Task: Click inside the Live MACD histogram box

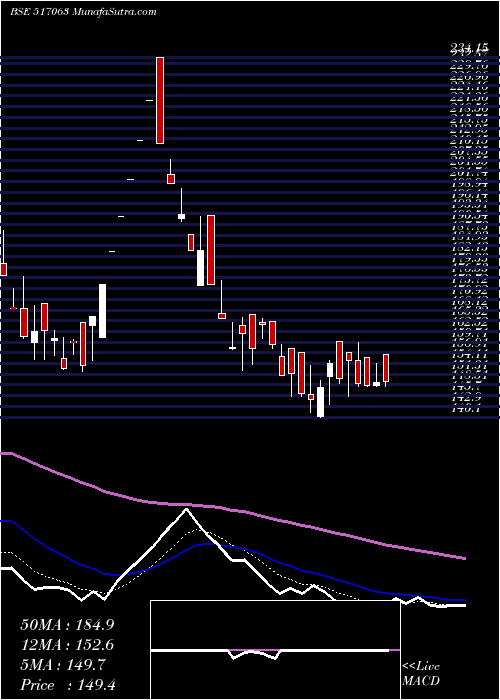Action: (275, 650)
